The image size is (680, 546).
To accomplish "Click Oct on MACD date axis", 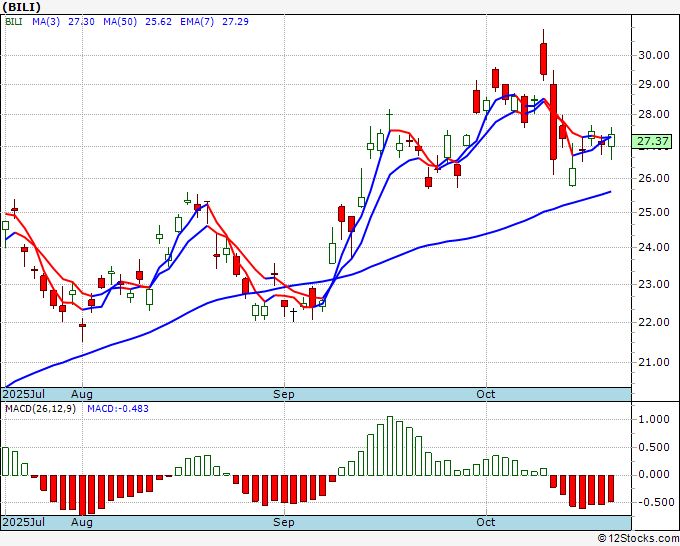I will (x=485, y=522).
